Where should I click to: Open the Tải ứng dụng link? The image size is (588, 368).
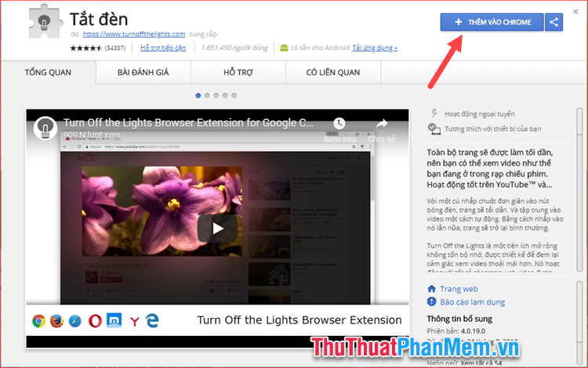(x=375, y=48)
